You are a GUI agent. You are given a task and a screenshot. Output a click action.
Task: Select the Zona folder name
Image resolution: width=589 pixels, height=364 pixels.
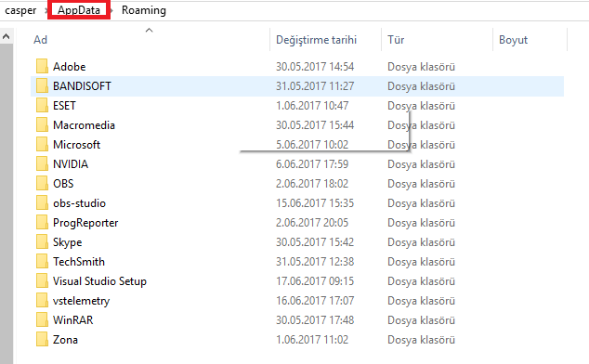coord(65,340)
